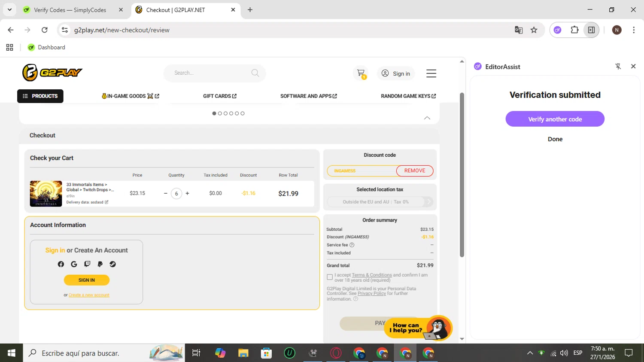Open the Extensions puzzle icon
644x362 pixels.
[x=574, y=30]
